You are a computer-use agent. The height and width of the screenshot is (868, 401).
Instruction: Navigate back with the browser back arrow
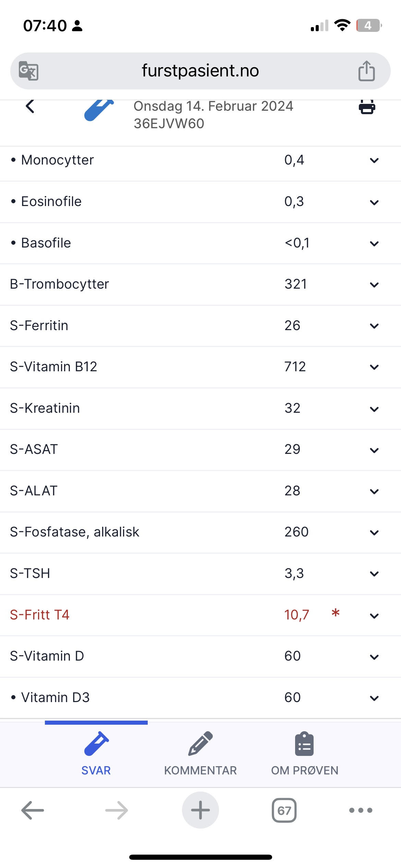33,810
